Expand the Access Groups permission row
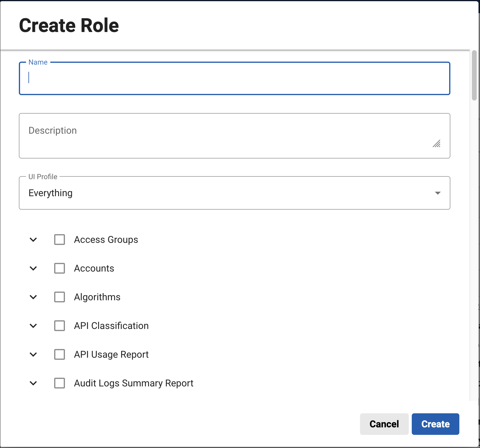 [x=33, y=240]
